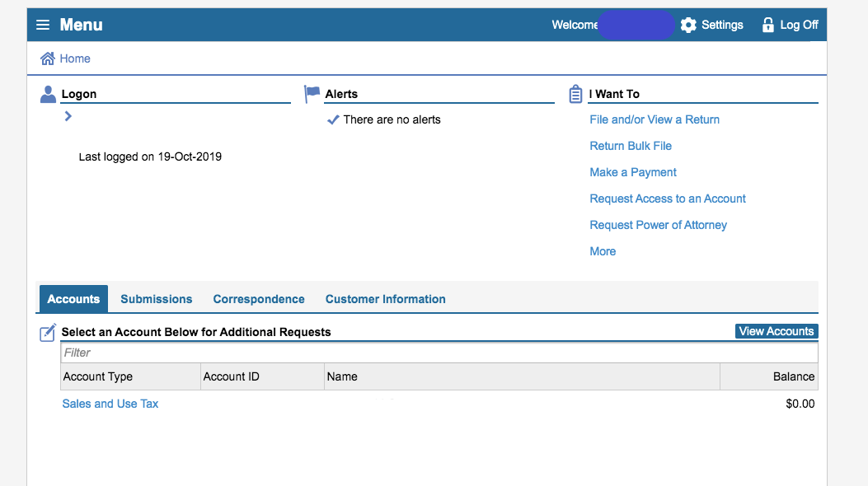
Task: Switch to the Submissions tab
Action: [x=156, y=299]
